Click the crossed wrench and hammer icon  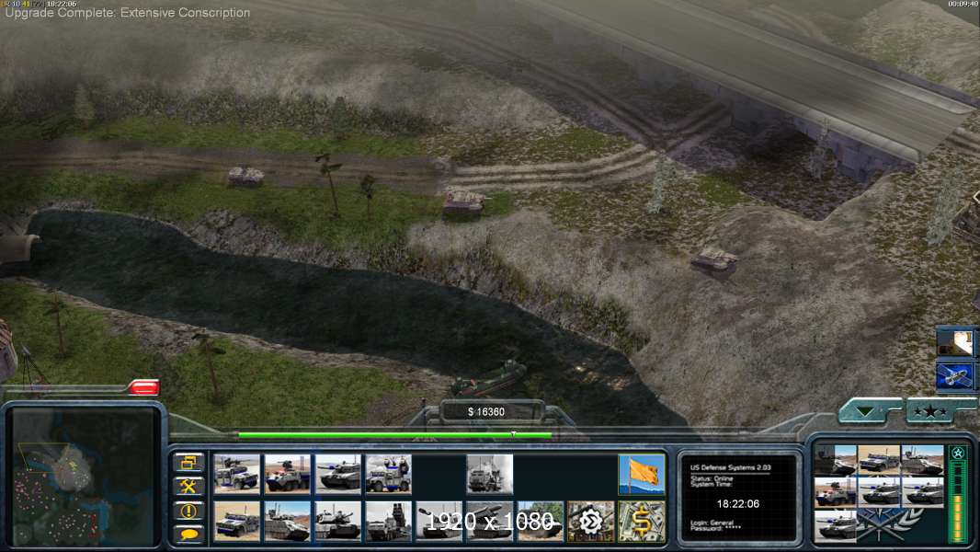(x=188, y=487)
